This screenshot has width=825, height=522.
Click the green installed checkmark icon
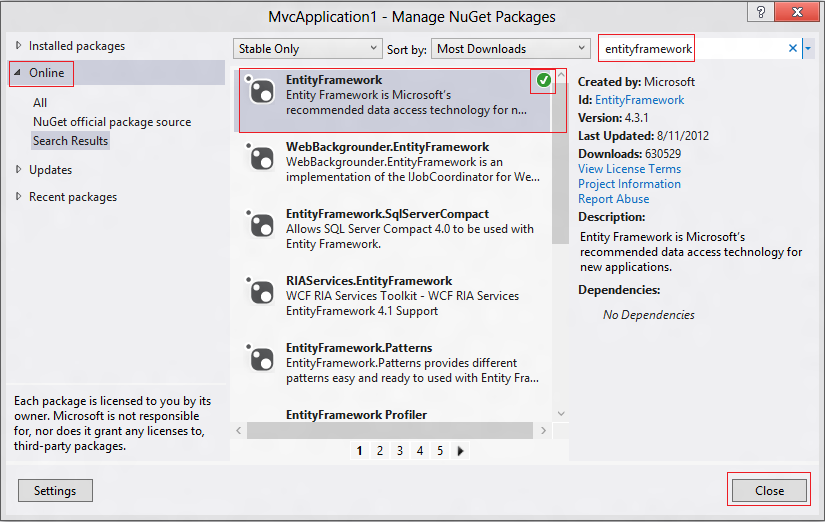click(543, 81)
